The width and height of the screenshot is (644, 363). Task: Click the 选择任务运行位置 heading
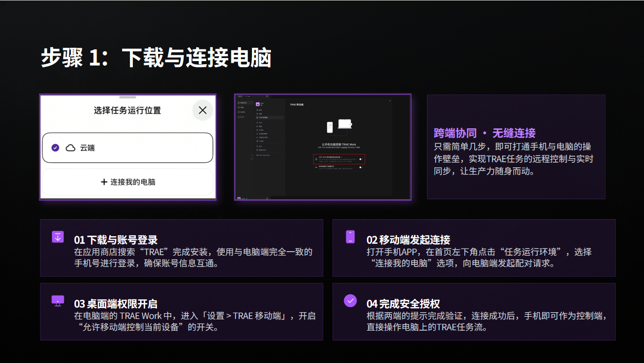(127, 110)
